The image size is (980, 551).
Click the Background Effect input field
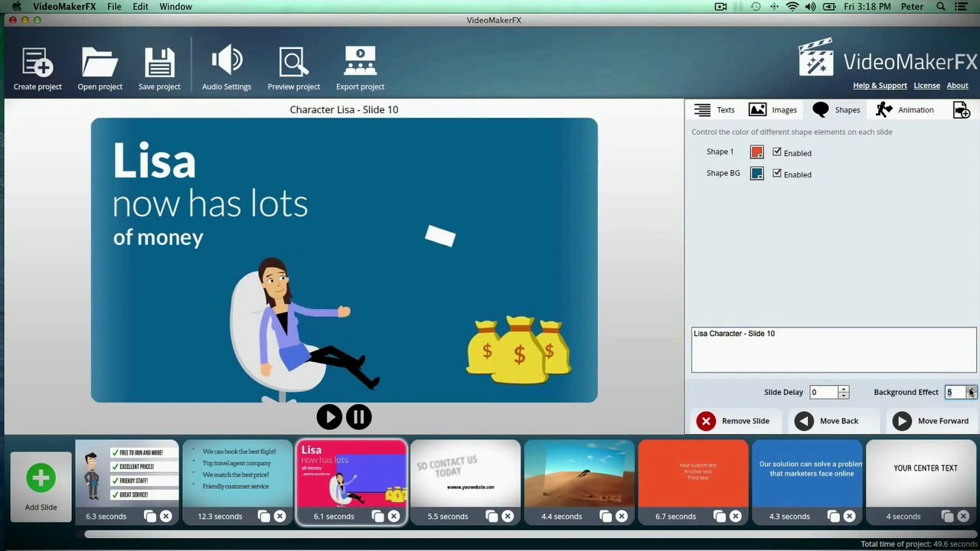click(x=955, y=393)
